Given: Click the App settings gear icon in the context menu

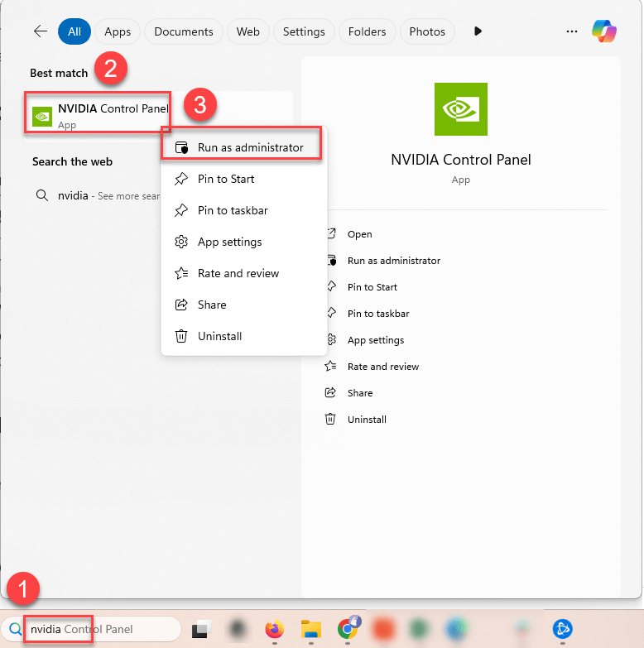Looking at the screenshot, I should click(x=181, y=242).
